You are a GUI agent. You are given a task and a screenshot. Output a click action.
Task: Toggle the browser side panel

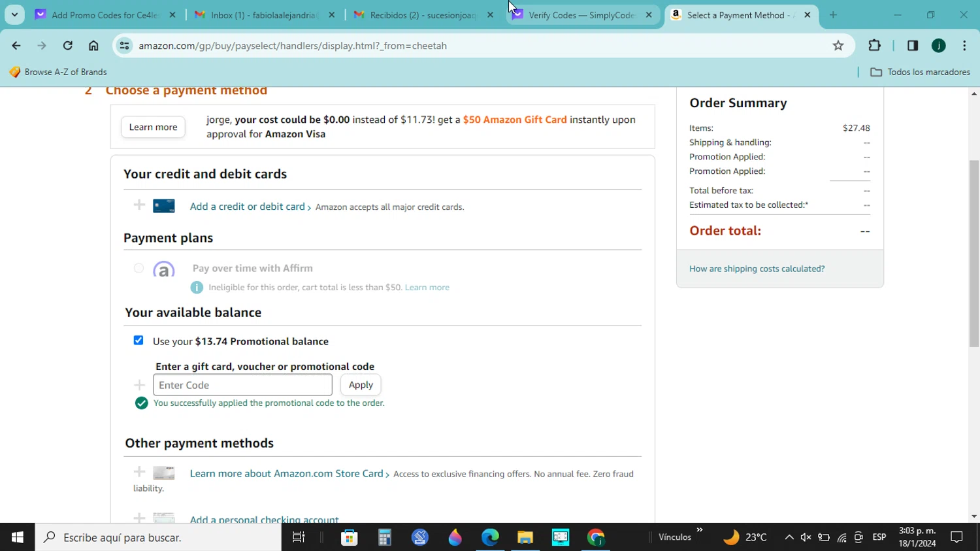click(913, 46)
